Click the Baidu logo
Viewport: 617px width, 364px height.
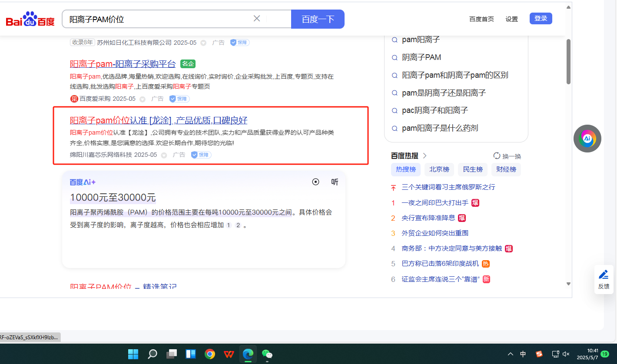click(x=30, y=20)
